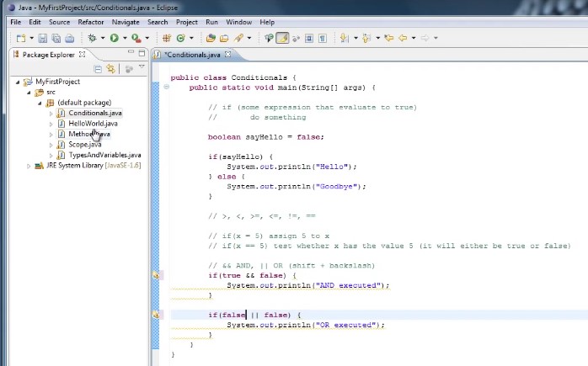Select the Conditionals.java editor tab
The image size is (588, 366).
[193, 55]
